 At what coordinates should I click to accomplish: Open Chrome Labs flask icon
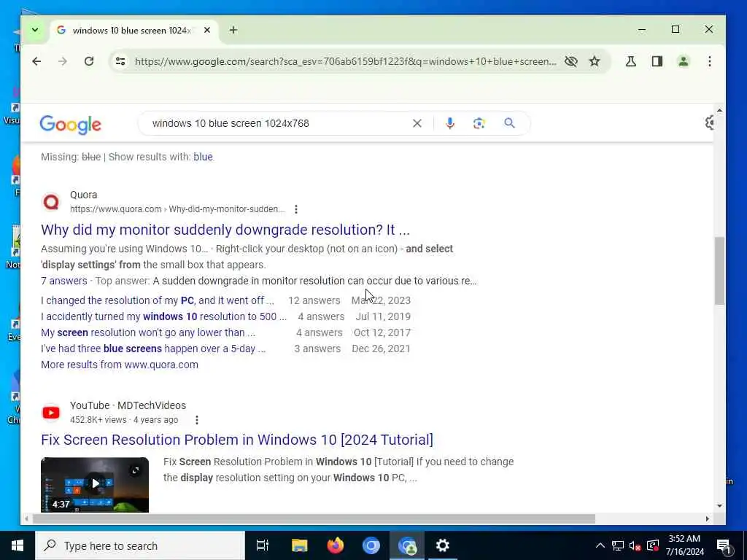point(631,61)
